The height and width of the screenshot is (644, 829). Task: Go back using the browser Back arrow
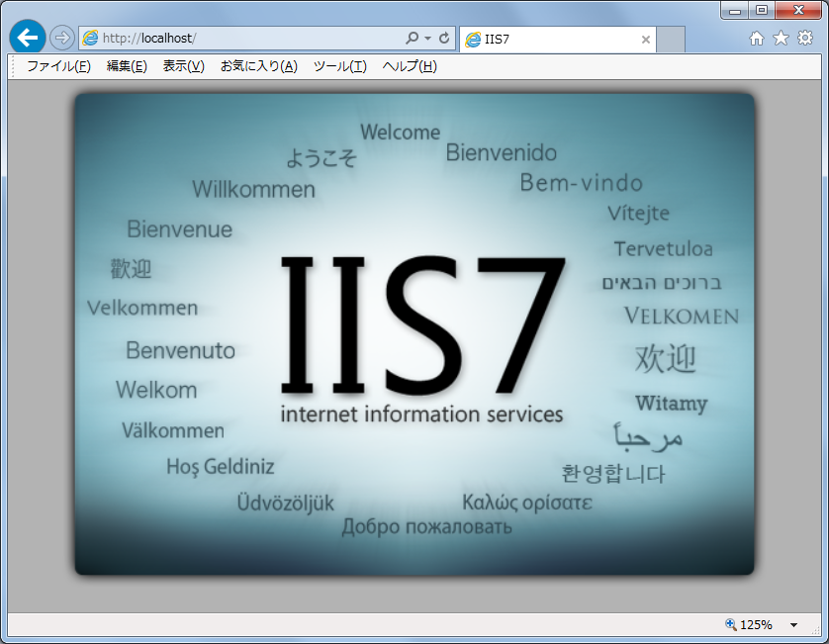pos(27,38)
